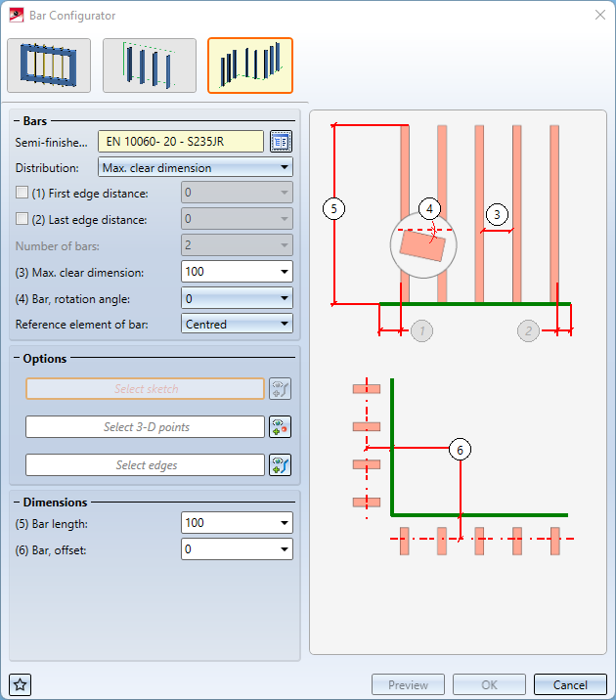The height and width of the screenshot is (700, 616).
Task: Close the Bar Configurator dialog
Action: 600,16
